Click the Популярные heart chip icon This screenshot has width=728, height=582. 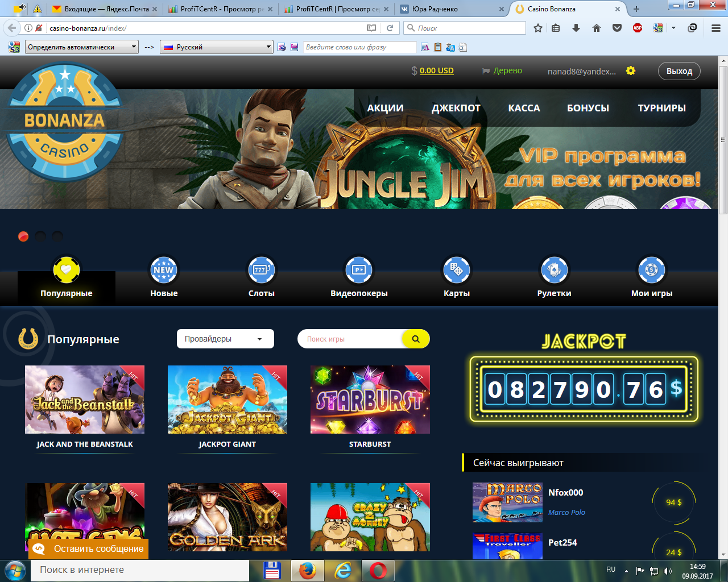point(67,269)
